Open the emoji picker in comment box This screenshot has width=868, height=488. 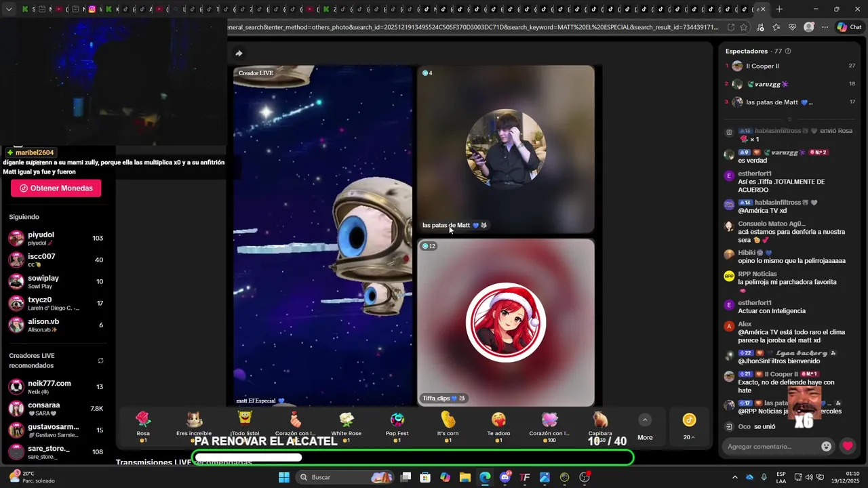pos(826,446)
